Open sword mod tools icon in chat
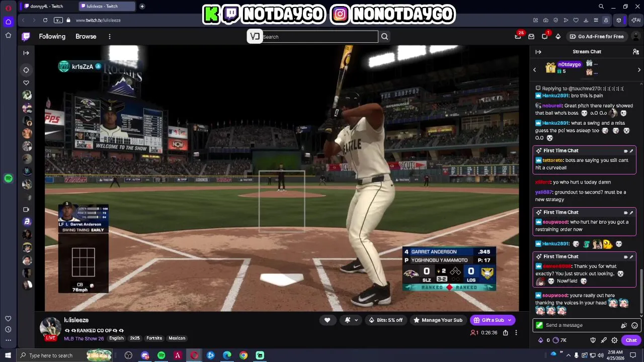This screenshot has height=362, width=644. tap(604, 340)
